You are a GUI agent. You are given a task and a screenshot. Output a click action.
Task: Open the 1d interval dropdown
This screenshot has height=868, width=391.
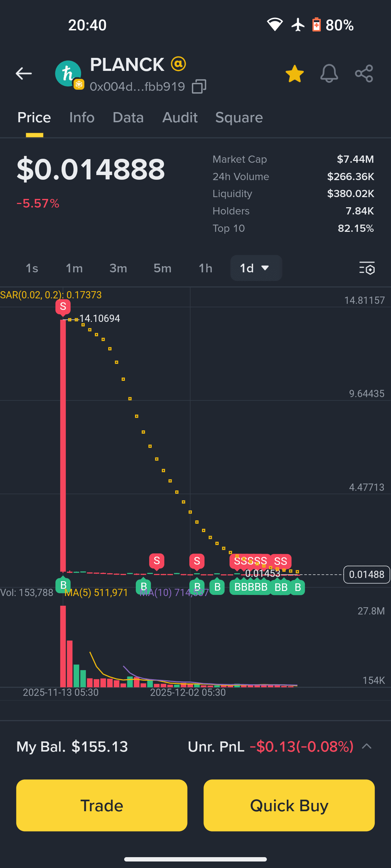tap(256, 268)
